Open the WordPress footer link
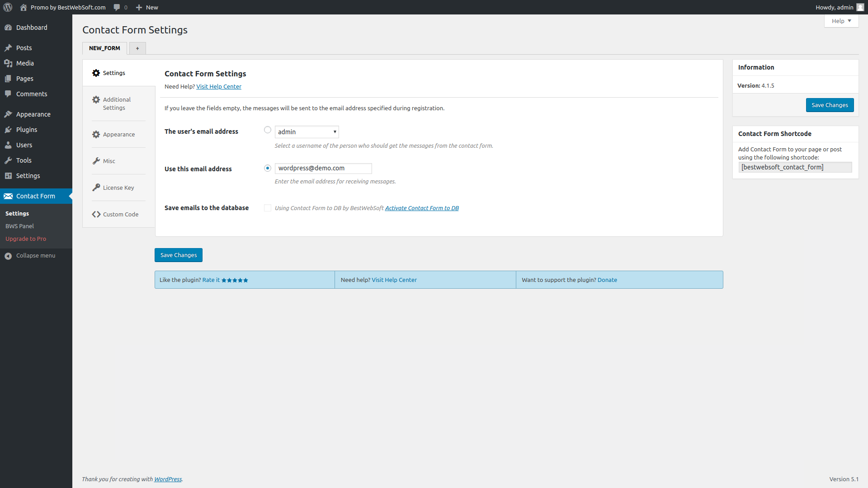Screen dimensions: 868x488 point(168,479)
